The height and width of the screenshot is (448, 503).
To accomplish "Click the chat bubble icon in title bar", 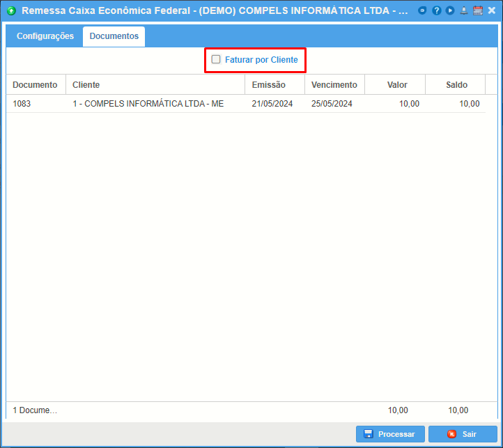I will tap(422, 10).
